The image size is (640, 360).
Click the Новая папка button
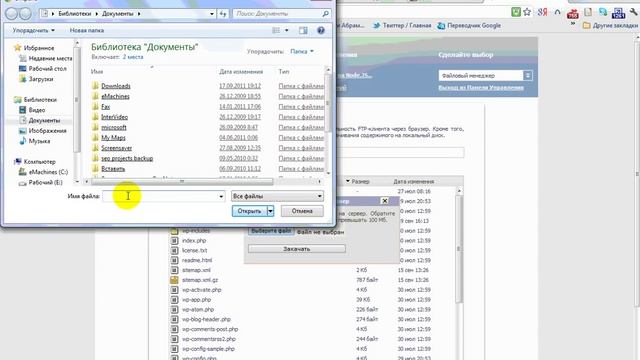[87, 30]
